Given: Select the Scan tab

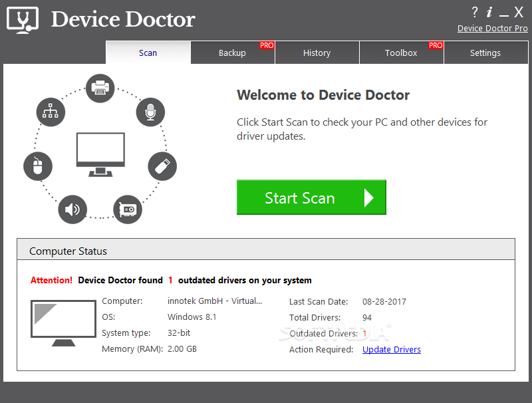Looking at the screenshot, I should click(x=148, y=53).
